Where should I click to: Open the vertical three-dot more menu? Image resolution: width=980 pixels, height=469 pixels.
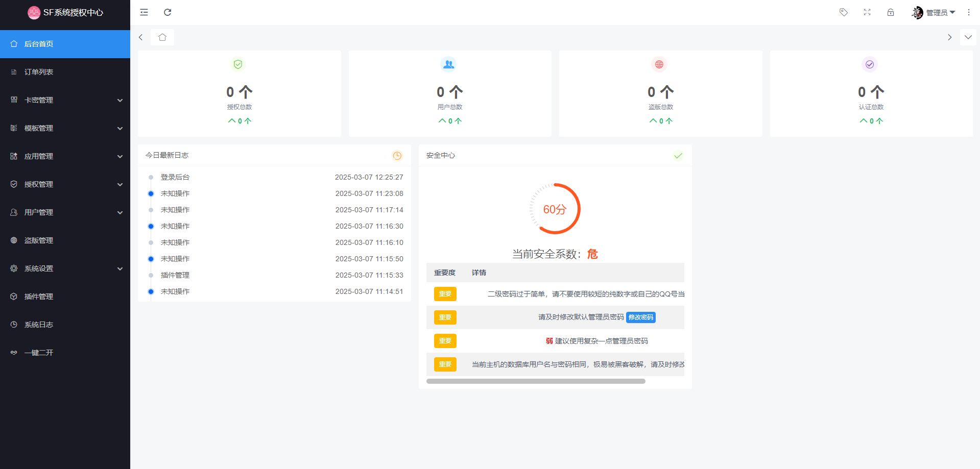point(969,12)
